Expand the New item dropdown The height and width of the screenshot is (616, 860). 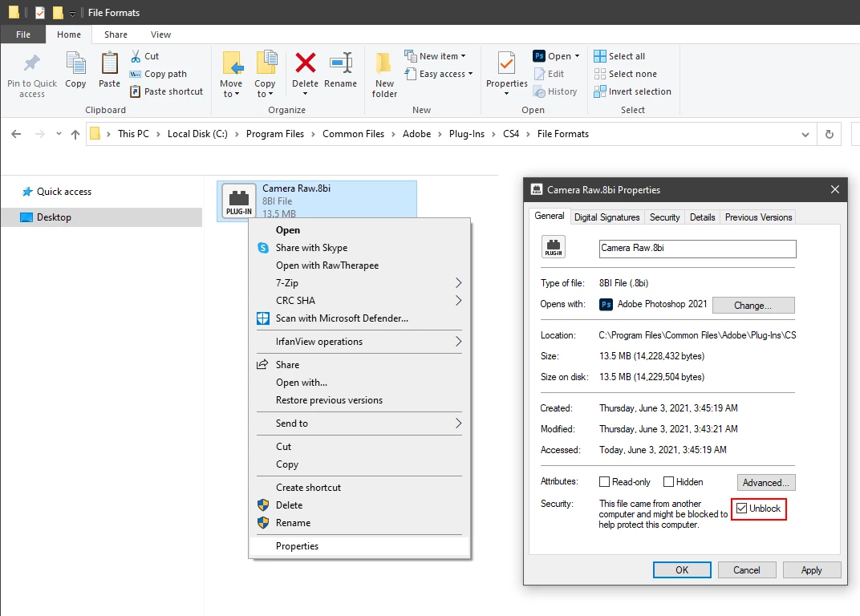click(x=464, y=56)
